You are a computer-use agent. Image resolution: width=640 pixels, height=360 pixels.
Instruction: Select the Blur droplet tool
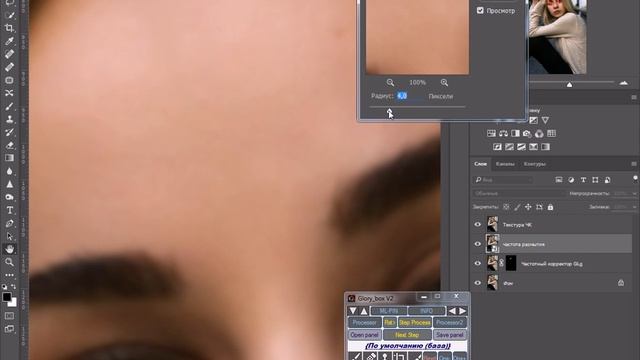9,171
